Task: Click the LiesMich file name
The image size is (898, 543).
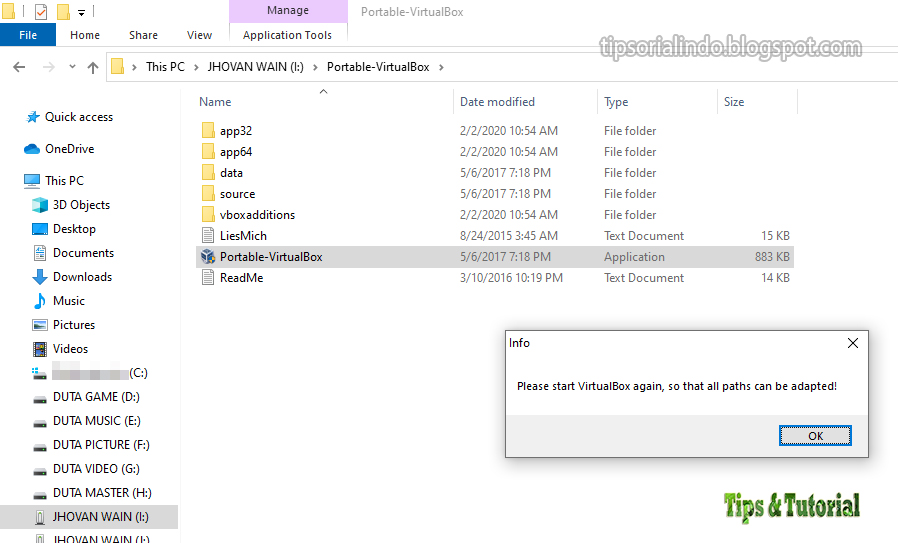Action: click(243, 236)
